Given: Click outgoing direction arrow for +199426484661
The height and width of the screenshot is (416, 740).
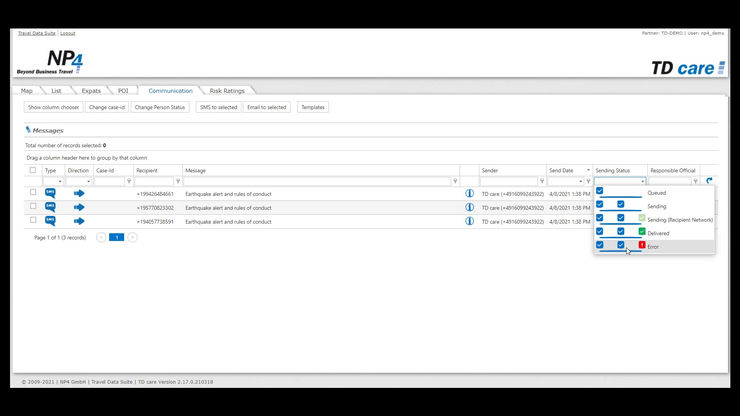Looking at the screenshot, I should point(79,193).
